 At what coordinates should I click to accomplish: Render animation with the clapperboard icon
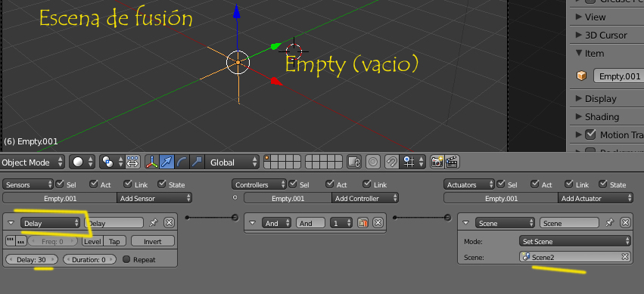452,162
